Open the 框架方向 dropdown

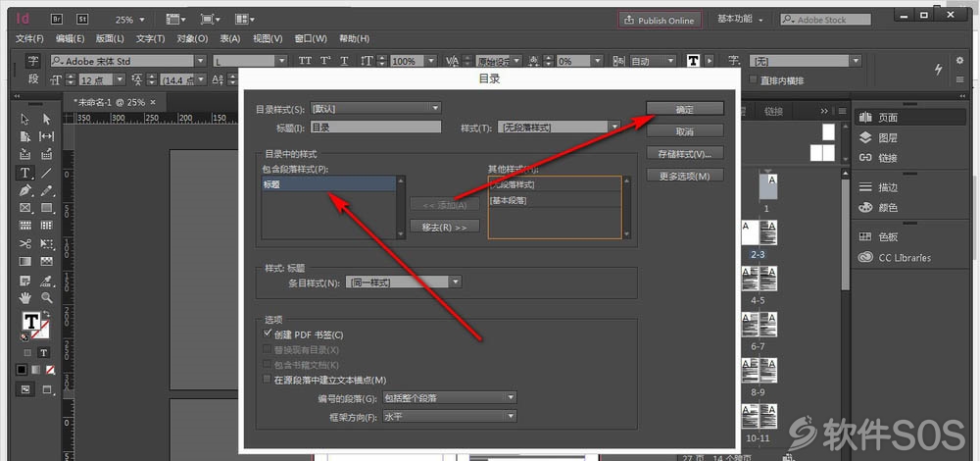450,416
